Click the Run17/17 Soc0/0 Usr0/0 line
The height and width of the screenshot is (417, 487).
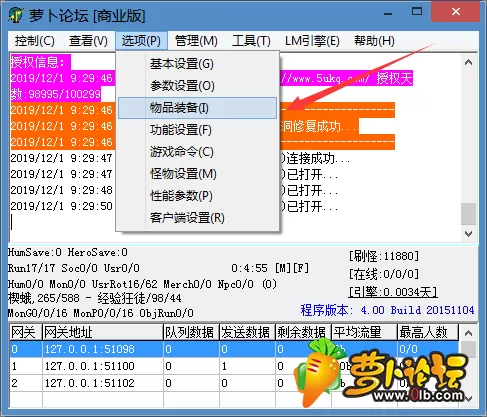74,268
